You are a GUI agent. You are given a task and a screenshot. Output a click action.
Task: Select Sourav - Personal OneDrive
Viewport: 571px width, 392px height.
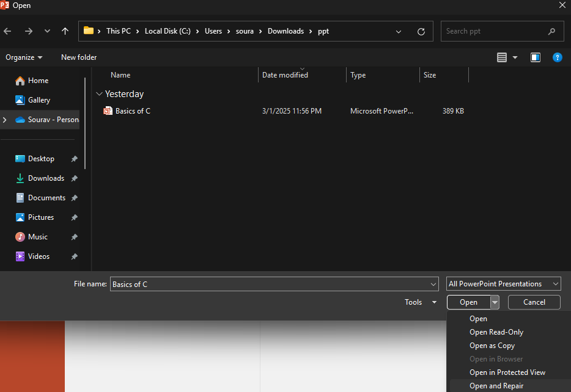pyautogui.click(x=53, y=120)
